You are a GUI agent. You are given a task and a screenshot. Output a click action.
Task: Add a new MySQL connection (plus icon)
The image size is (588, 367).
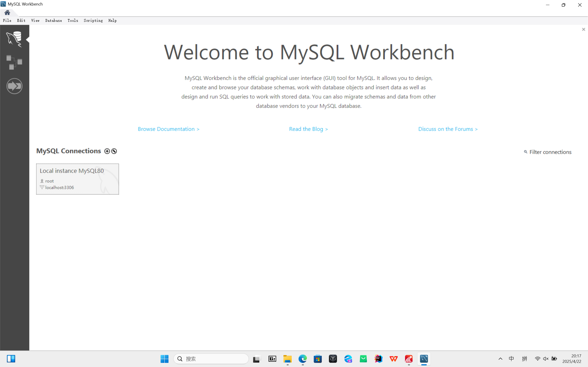click(x=107, y=151)
